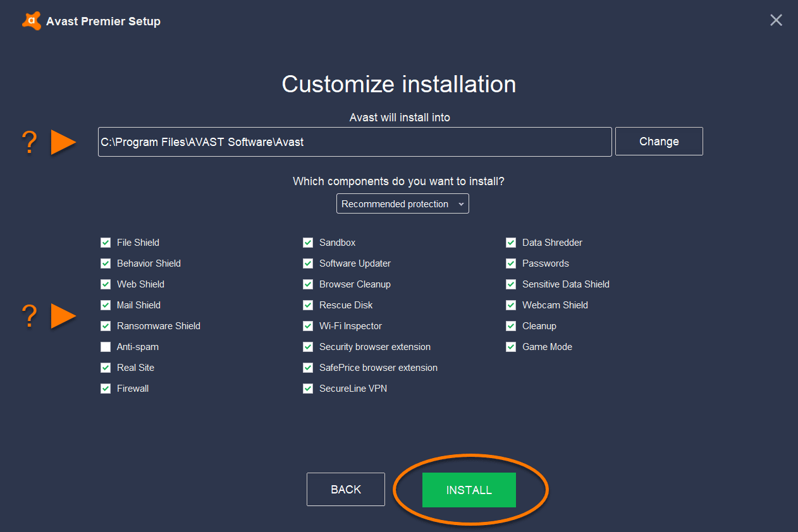The image size is (798, 532).
Task: Go back using the BACK button
Action: [x=345, y=489]
